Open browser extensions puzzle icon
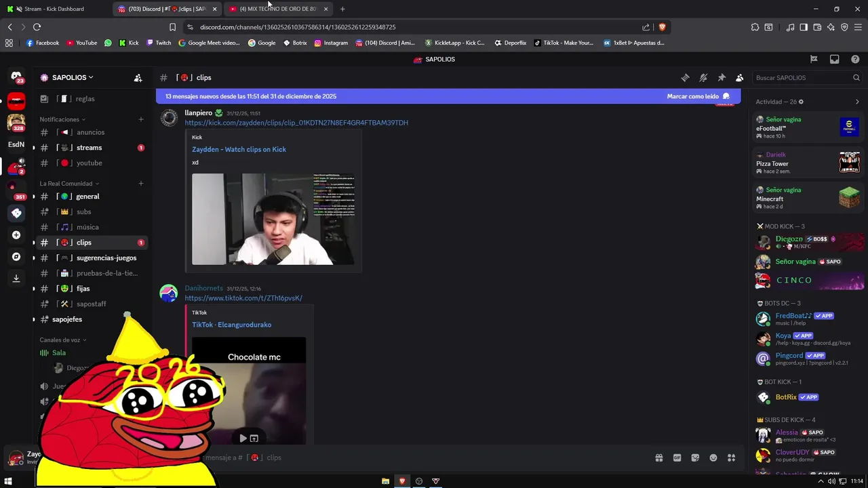 tap(755, 27)
